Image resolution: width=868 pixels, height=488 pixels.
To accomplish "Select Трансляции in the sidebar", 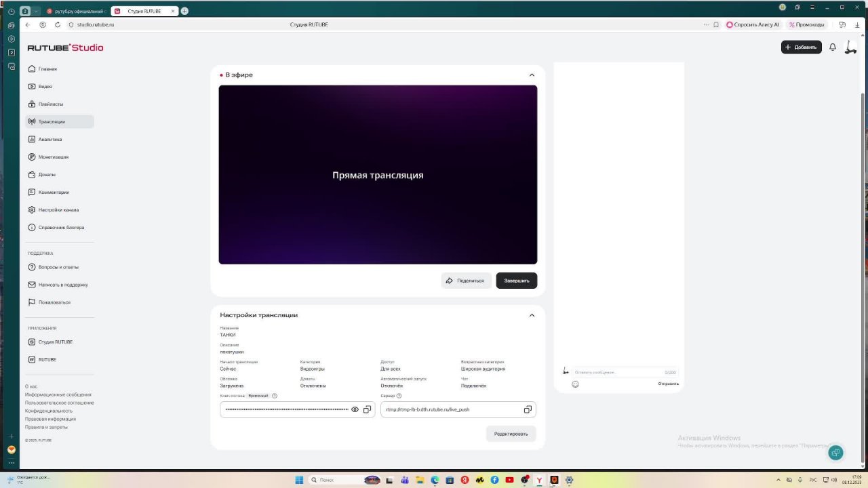I will (60, 122).
